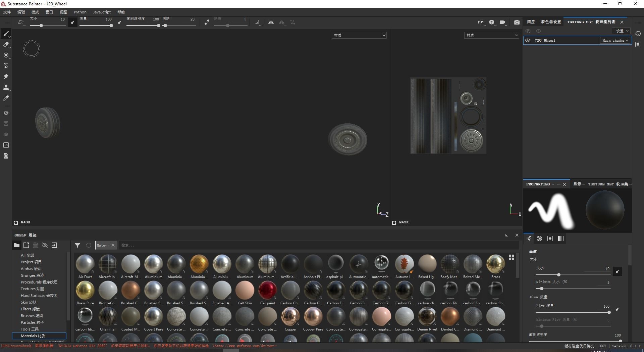Screen dimensions: 644x352
Task: Select Alphas 透贴 shelf category
Action: 31,269
